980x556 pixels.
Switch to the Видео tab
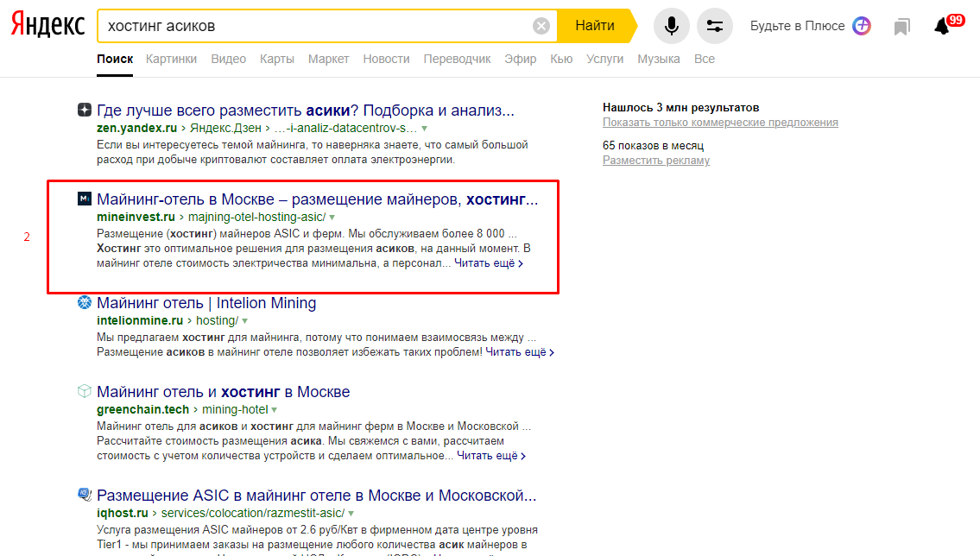(x=228, y=59)
